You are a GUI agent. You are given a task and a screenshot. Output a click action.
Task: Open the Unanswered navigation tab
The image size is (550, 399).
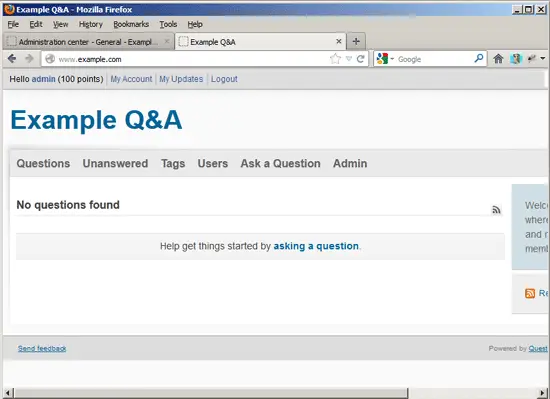(x=115, y=163)
